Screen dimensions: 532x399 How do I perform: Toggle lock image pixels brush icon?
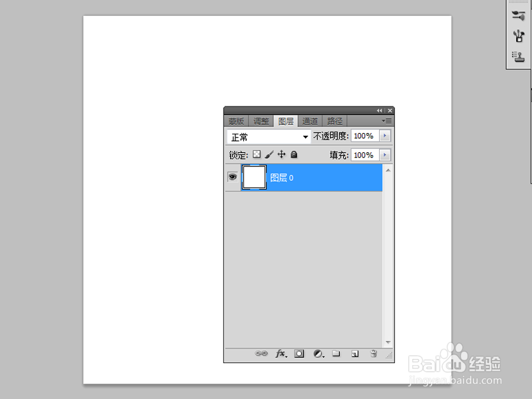coord(269,154)
